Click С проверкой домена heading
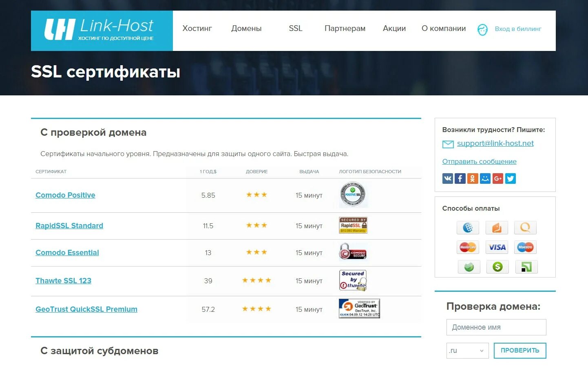The width and height of the screenshot is (588, 368). [93, 132]
